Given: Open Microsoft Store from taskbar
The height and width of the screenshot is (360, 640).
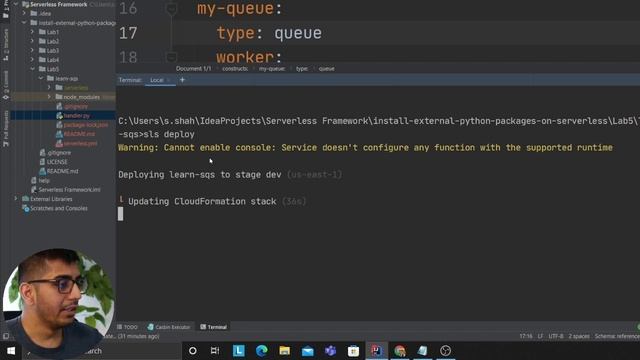Looking at the screenshot, I should click(353, 351).
